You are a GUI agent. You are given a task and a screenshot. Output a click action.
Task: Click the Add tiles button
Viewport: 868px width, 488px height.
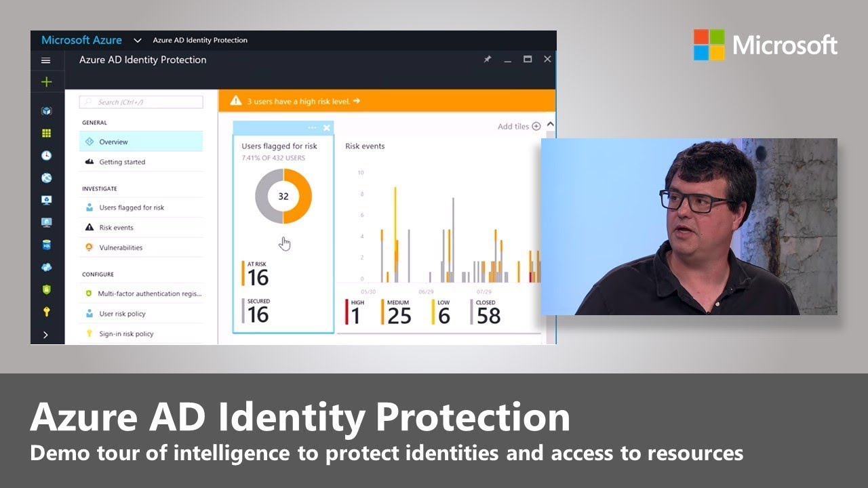pyautogui.click(x=519, y=126)
